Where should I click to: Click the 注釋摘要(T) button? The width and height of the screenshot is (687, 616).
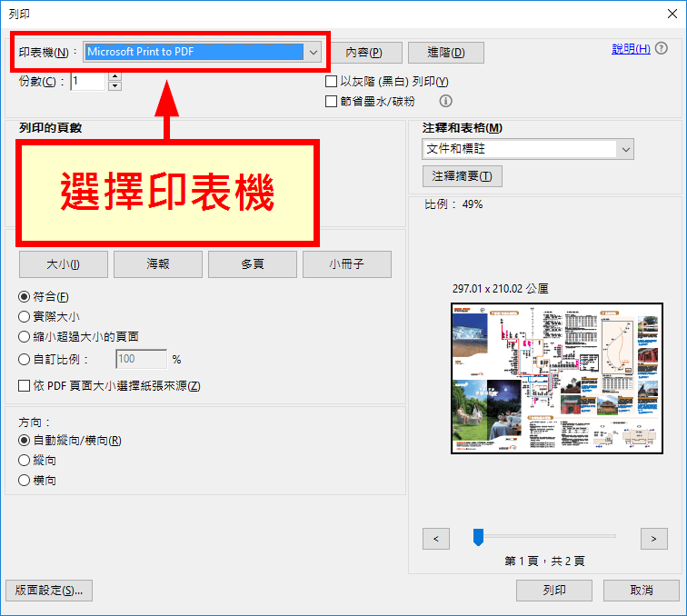463,176
